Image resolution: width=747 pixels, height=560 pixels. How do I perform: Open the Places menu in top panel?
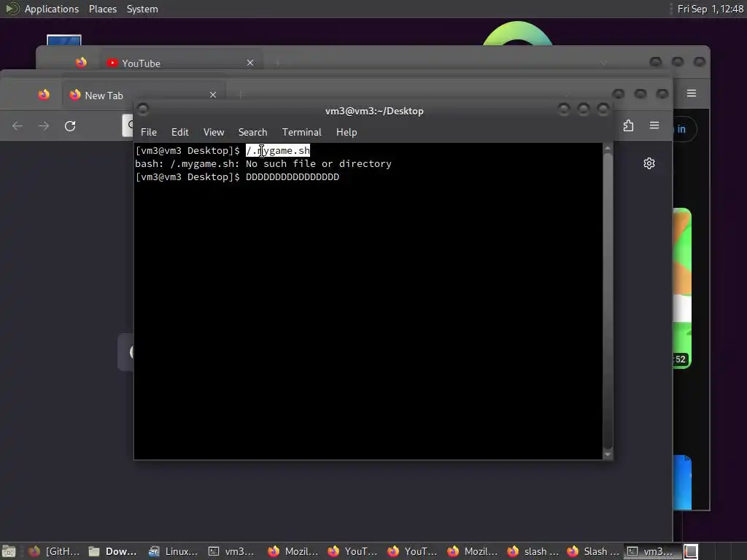102,9
